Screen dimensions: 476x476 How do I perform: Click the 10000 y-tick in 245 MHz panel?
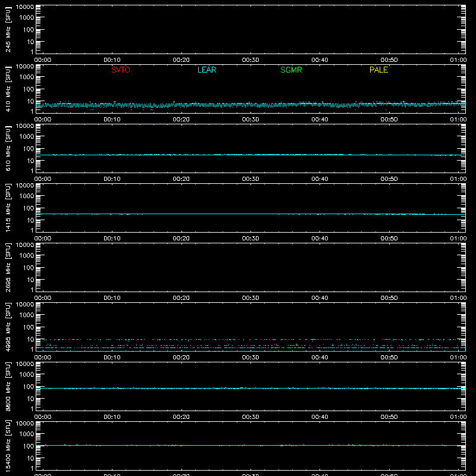click(25, 7)
